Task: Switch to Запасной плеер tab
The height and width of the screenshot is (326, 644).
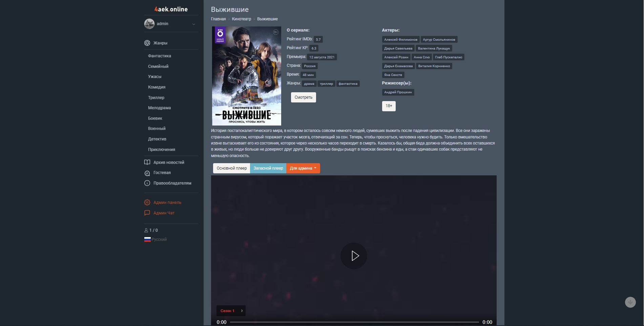Action: click(268, 168)
